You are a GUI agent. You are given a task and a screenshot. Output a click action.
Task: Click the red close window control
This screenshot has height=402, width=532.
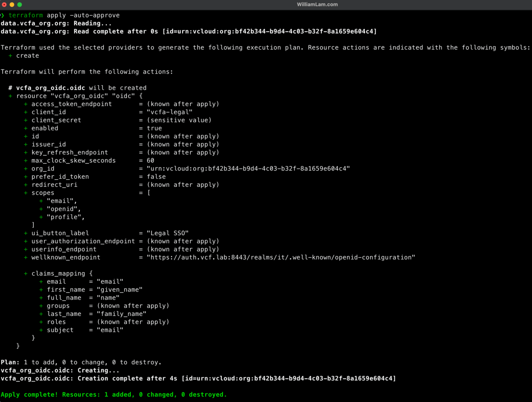click(5, 4)
